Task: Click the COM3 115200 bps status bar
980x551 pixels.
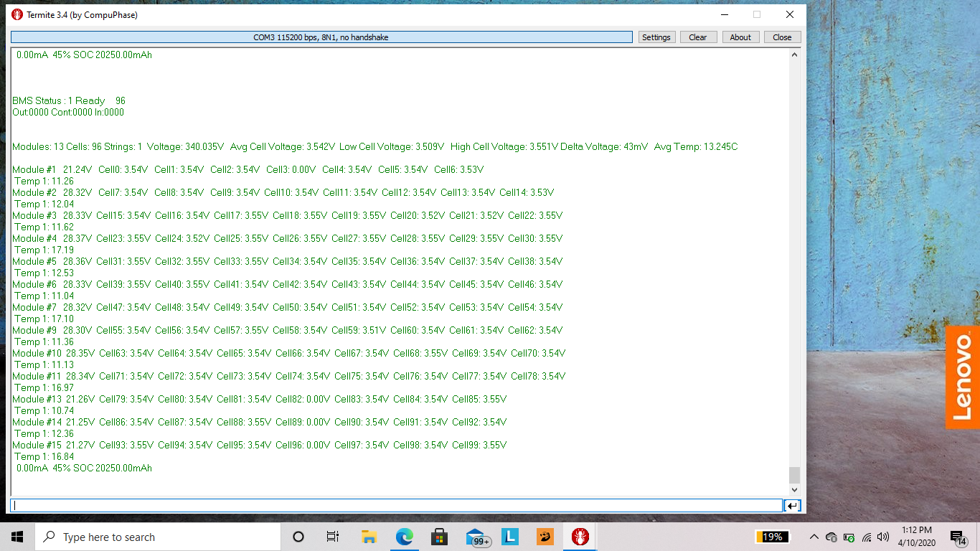Action: 321,37
